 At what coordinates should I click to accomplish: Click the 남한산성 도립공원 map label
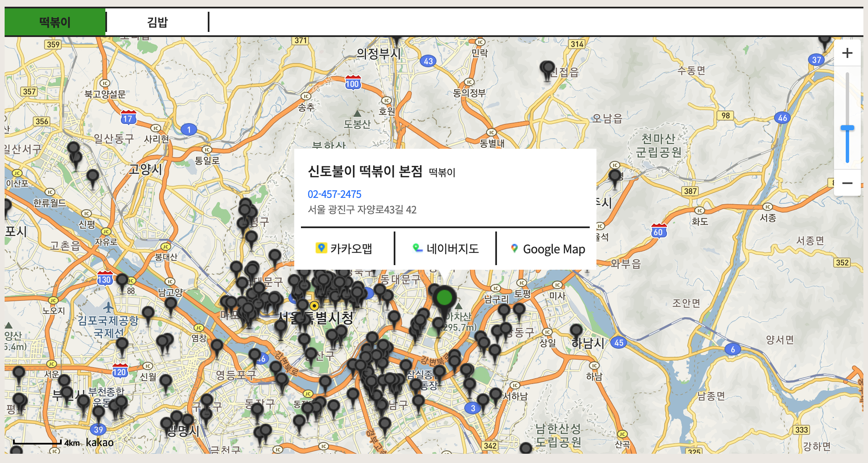558,435
